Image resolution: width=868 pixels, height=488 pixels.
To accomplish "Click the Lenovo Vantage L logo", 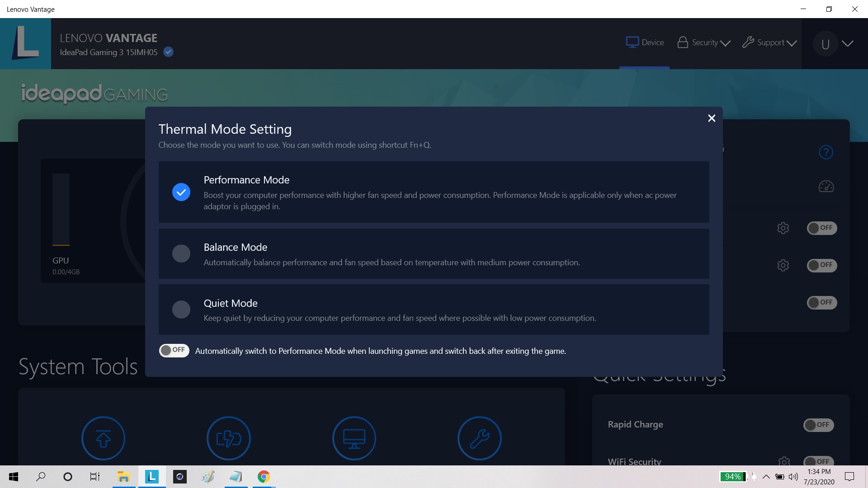I will click(x=25, y=43).
